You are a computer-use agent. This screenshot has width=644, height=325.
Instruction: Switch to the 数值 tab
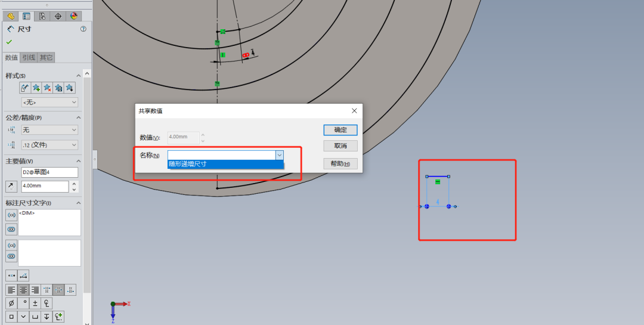coord(11,57)
